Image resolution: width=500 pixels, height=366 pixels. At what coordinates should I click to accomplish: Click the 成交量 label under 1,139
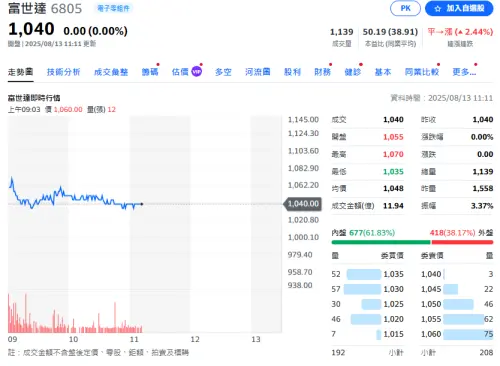click(x=342, y=44)
